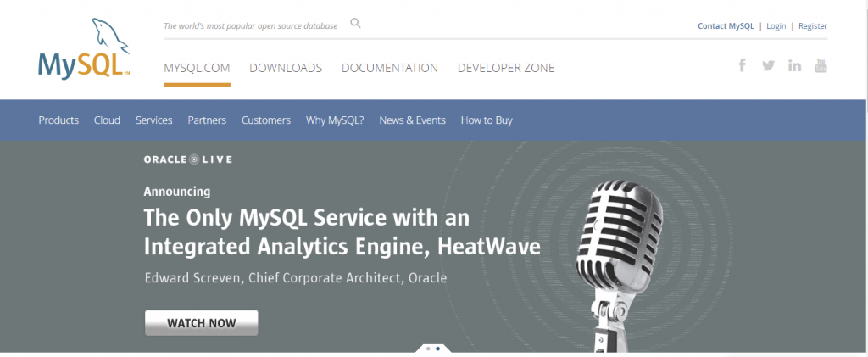Switch to the DOWNLOADS tab
Viewport: 868px width, 357px height.
coord(286,68)
